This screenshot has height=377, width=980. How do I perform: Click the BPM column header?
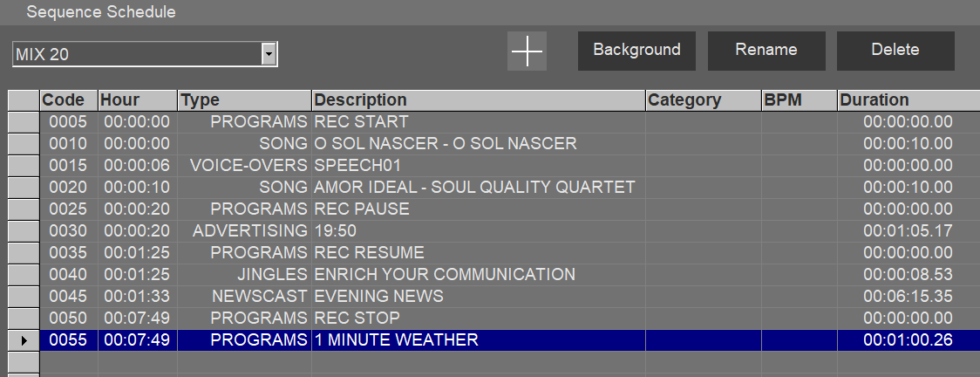799,100
